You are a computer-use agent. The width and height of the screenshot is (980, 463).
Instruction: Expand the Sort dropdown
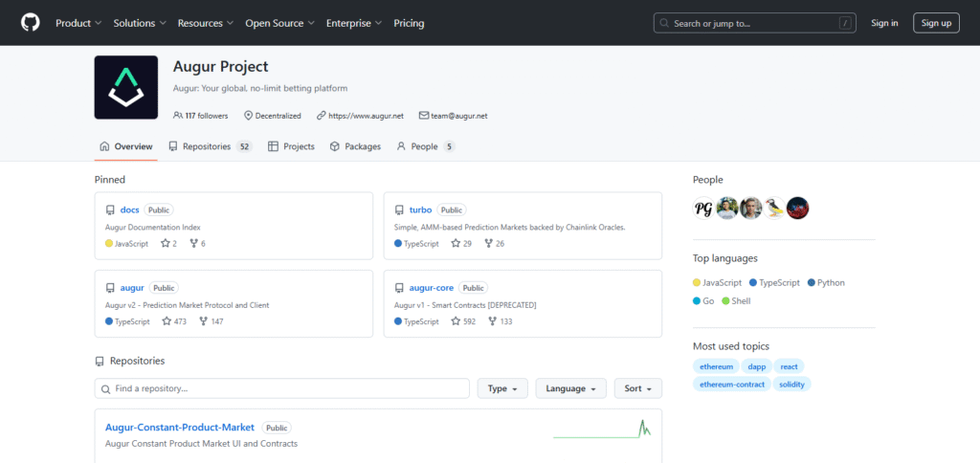click(637, 388)
